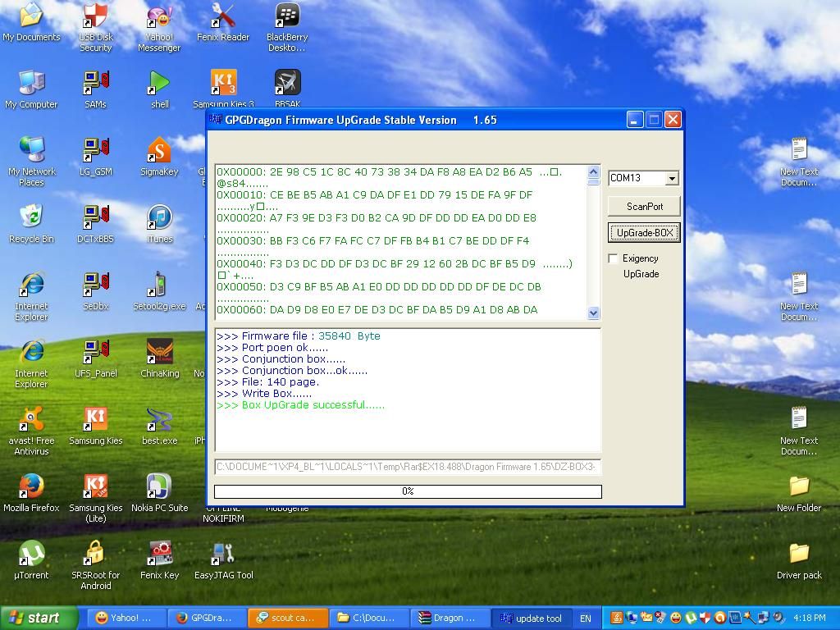Select the Samsung Kies 3 desktop icon
The height and width of the screenshot is (630, 840).
[x=223, y=88]
